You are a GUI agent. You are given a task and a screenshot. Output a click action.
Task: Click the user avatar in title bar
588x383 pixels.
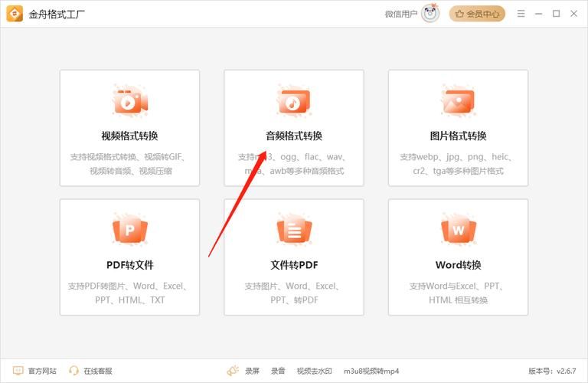430,13
